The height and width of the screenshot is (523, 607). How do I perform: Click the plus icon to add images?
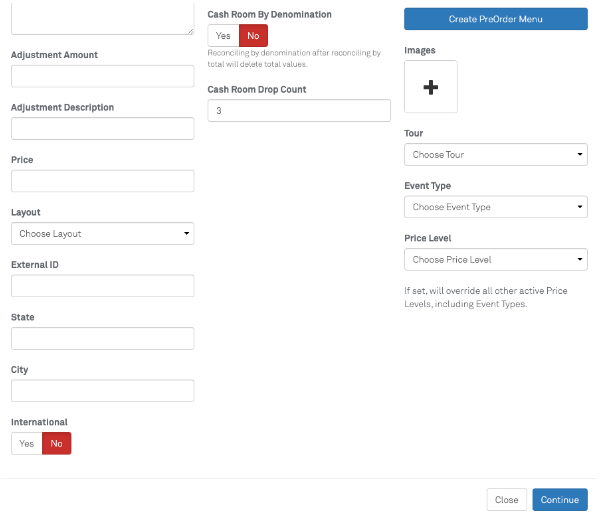(431, 87)
